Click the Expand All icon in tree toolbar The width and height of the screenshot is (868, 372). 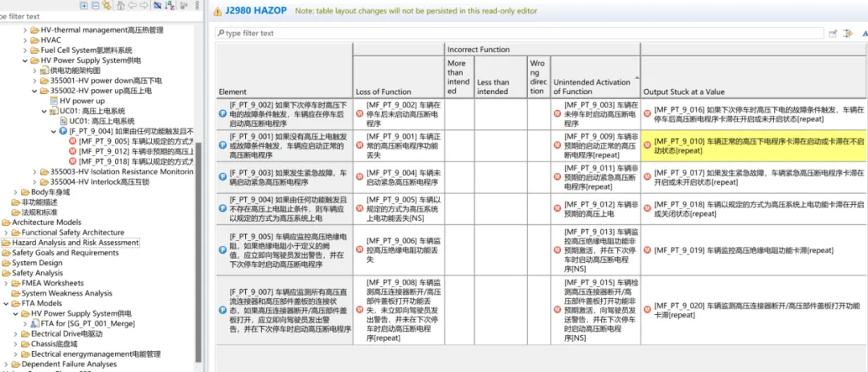pyautogui.click(x=84, y=6)
